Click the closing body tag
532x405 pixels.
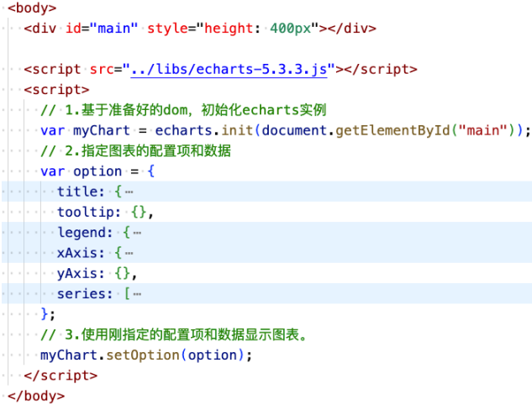pos(36,397)
